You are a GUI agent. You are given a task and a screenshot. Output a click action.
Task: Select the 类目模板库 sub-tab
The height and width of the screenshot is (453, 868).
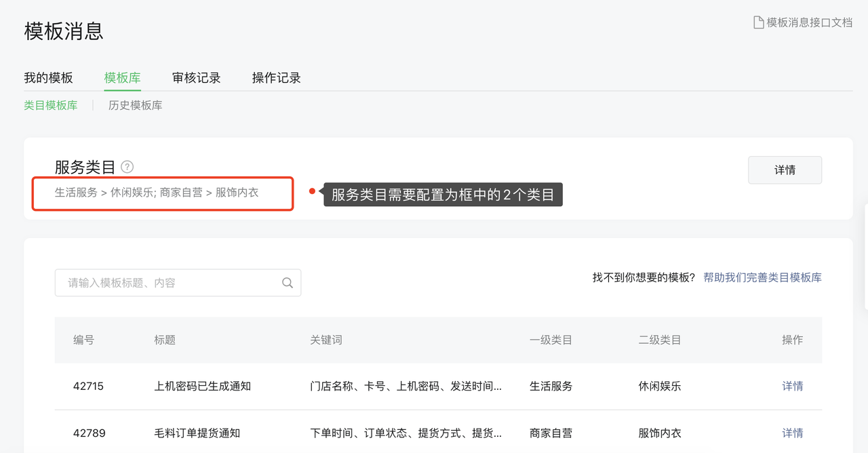tap(51, 105)
